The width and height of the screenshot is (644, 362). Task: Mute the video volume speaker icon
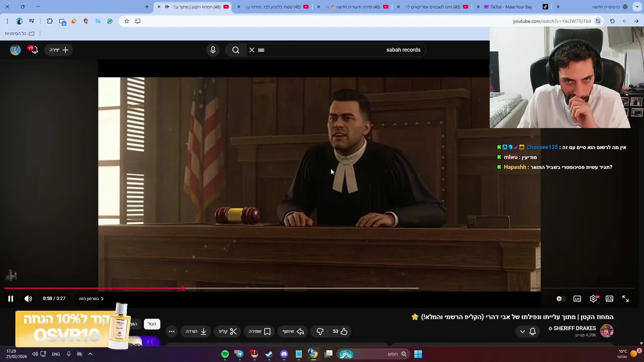tap(28, 299)
